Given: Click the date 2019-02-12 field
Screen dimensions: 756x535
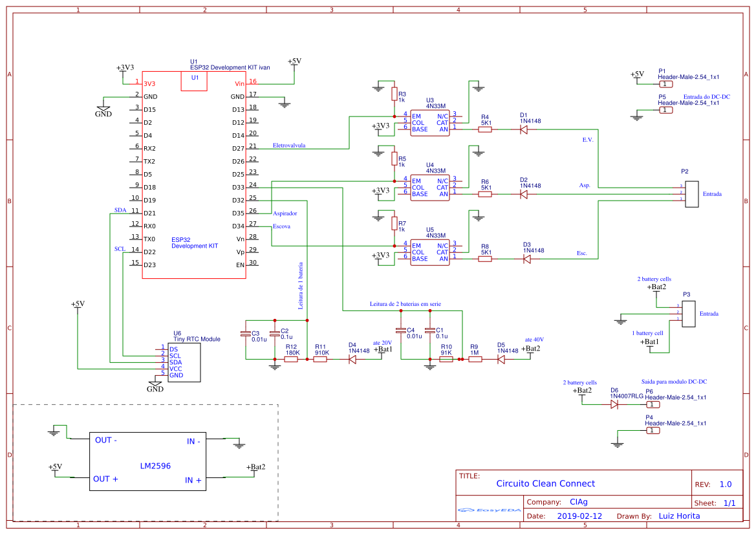Looking at the screenshot, I should [x=579, y=516].
